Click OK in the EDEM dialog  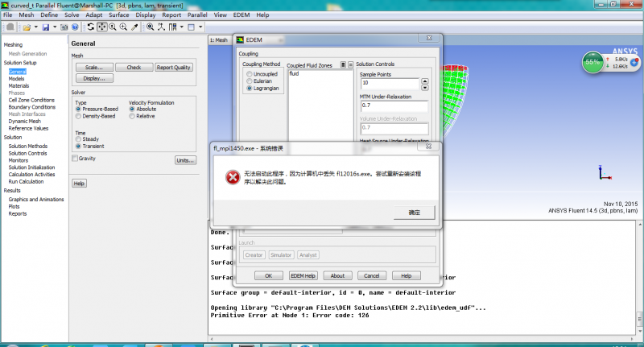click(x=269, y=275)
